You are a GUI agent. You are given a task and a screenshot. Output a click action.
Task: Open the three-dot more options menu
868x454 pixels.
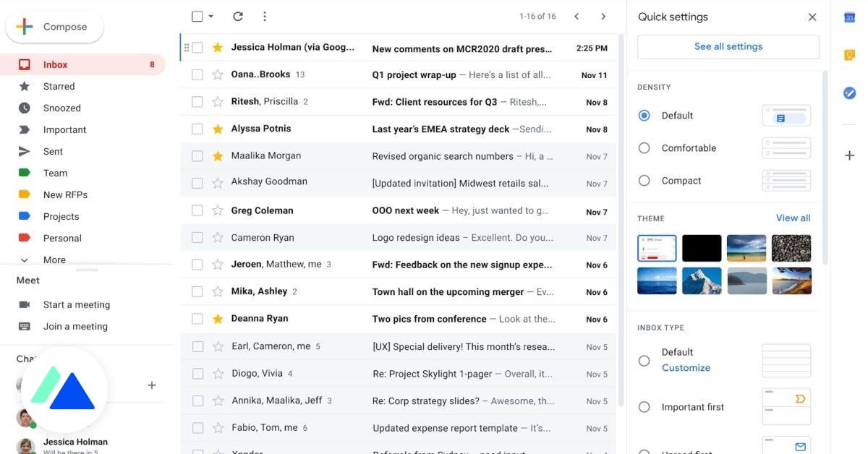265,16
